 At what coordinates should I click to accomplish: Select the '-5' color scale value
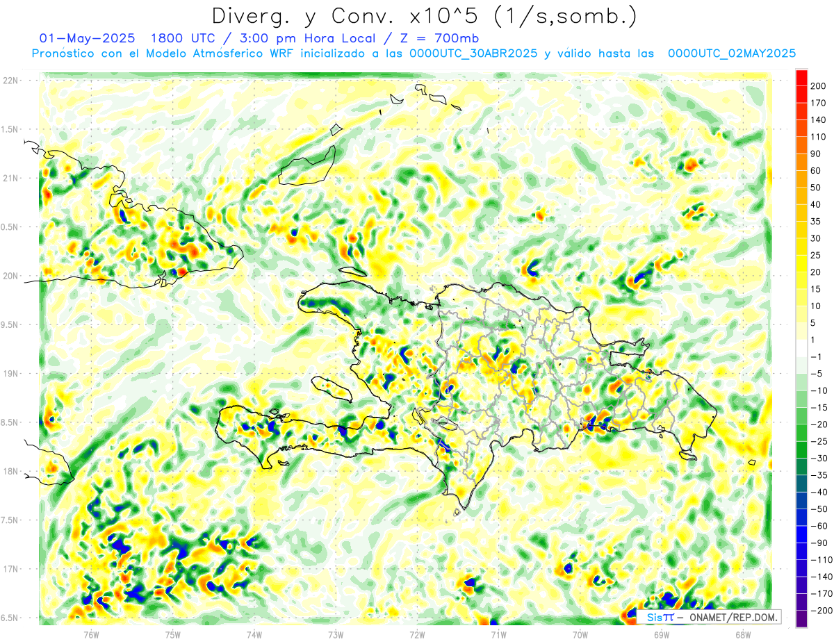pos(817,374)
